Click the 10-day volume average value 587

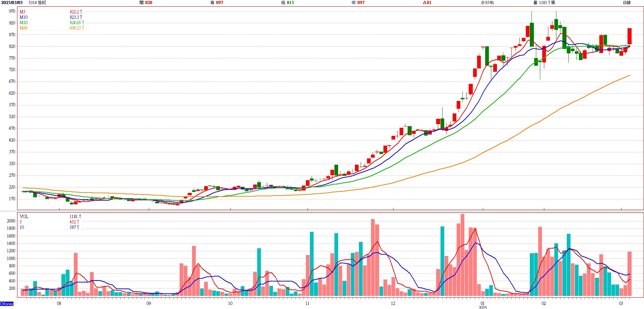(x=73, y=227)
